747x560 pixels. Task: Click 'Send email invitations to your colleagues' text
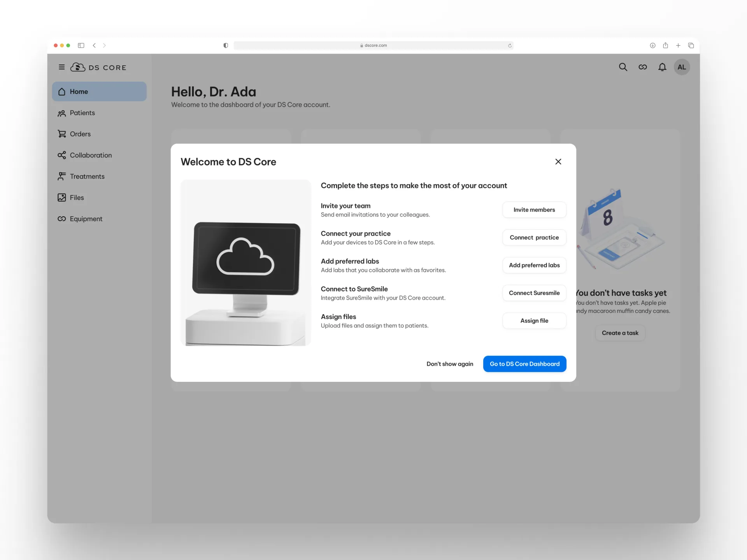(375, 215)
